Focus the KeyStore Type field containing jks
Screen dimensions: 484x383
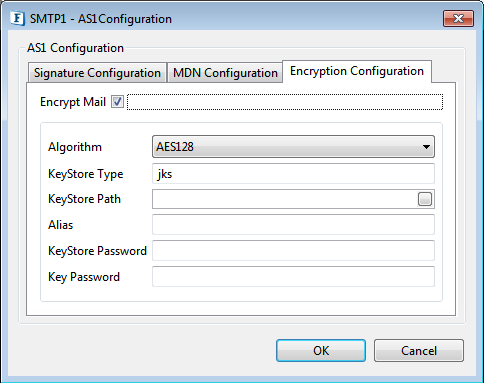[293, 173]
